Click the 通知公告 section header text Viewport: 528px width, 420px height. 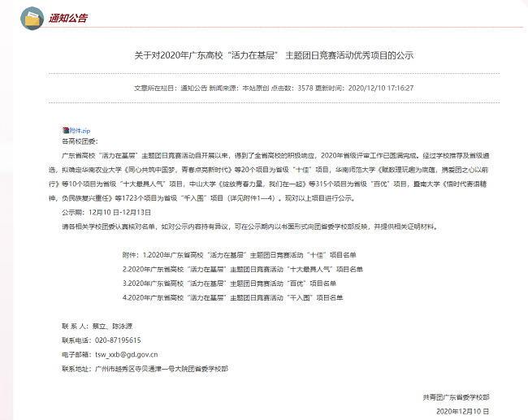[68, 19]
